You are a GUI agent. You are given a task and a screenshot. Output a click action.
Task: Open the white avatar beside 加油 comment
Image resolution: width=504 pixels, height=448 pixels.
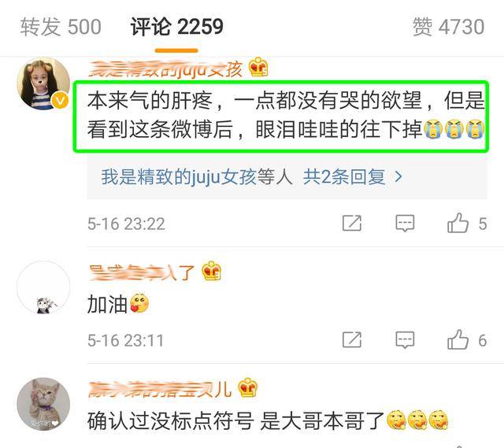(43, 287)
